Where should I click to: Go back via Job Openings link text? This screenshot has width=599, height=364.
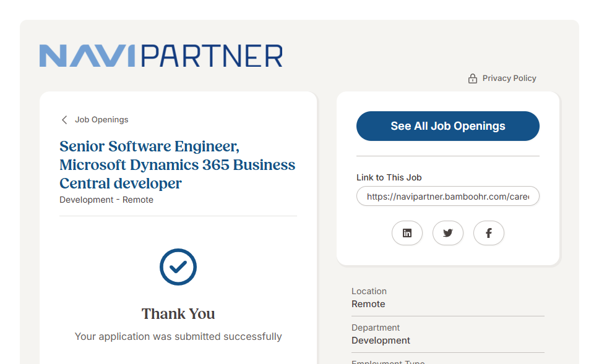101,120
